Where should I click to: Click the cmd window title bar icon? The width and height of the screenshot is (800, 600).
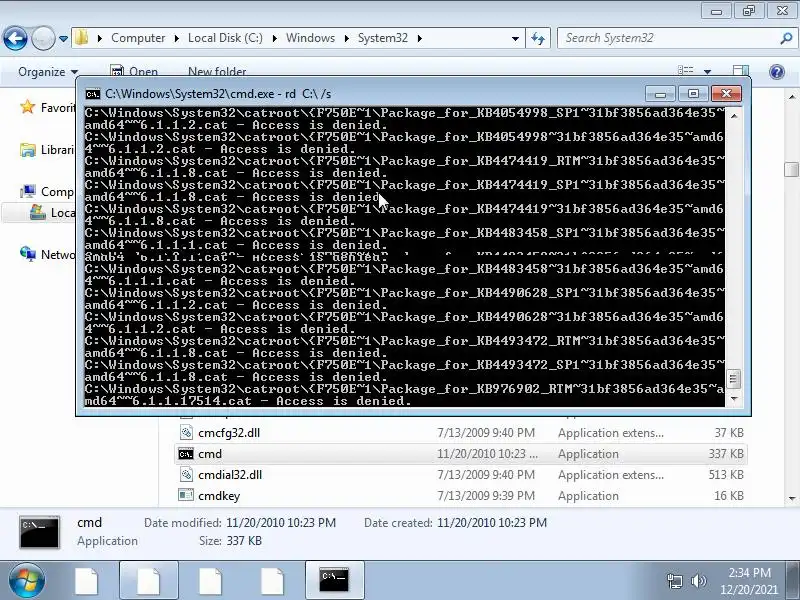93,94
